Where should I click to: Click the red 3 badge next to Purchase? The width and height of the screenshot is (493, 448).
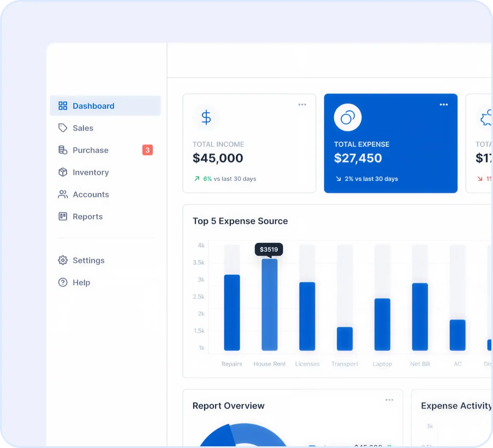148,150
